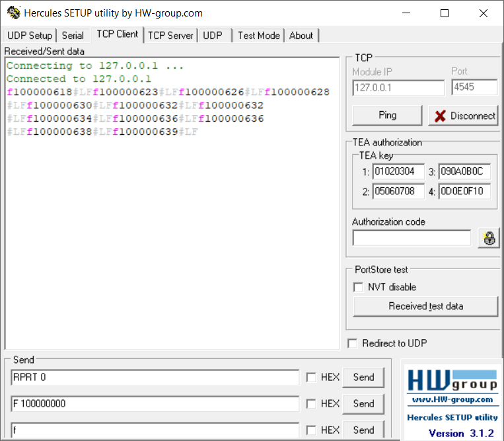The height and width of the screenshot is (441, 504).
Task: Switch to TCP Server tab
Action: pos(170,36)
